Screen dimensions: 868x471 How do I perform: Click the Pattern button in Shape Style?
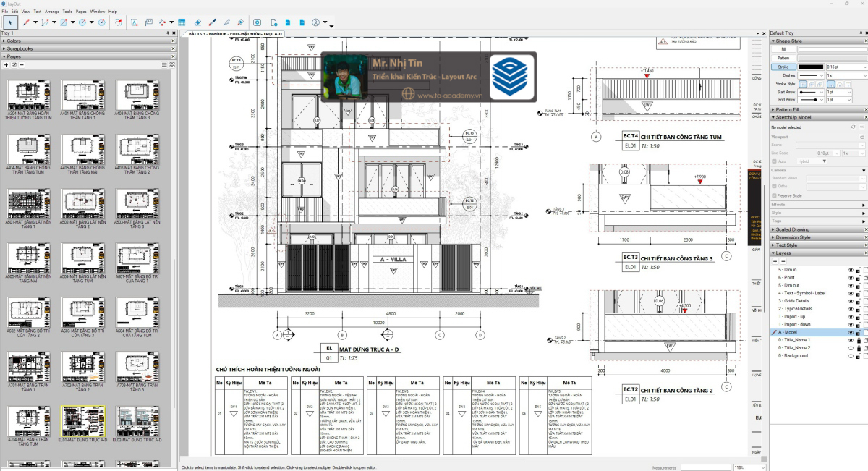[x=783, y=58]
